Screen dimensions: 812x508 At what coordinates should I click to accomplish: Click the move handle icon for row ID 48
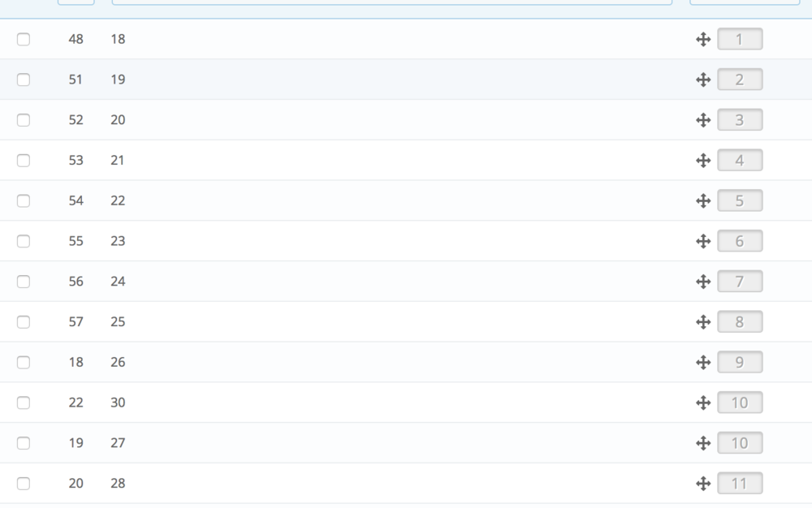(x=702, y=39)
